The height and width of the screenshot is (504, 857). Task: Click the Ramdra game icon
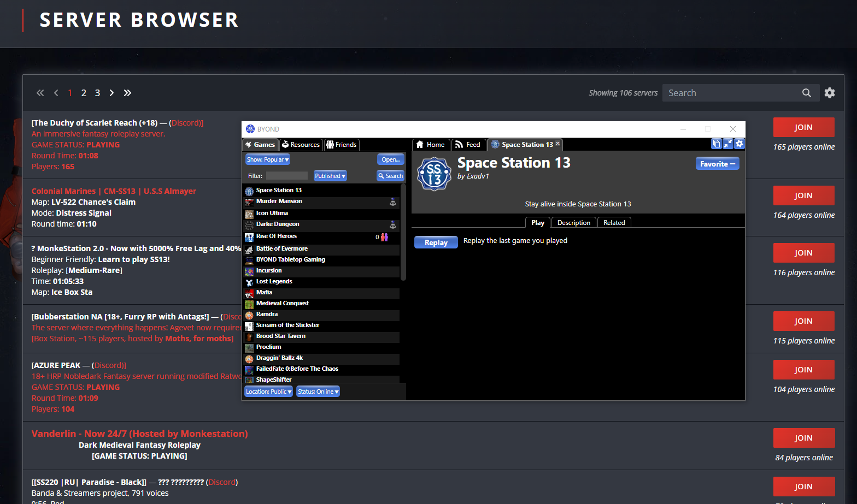(249, 315)
